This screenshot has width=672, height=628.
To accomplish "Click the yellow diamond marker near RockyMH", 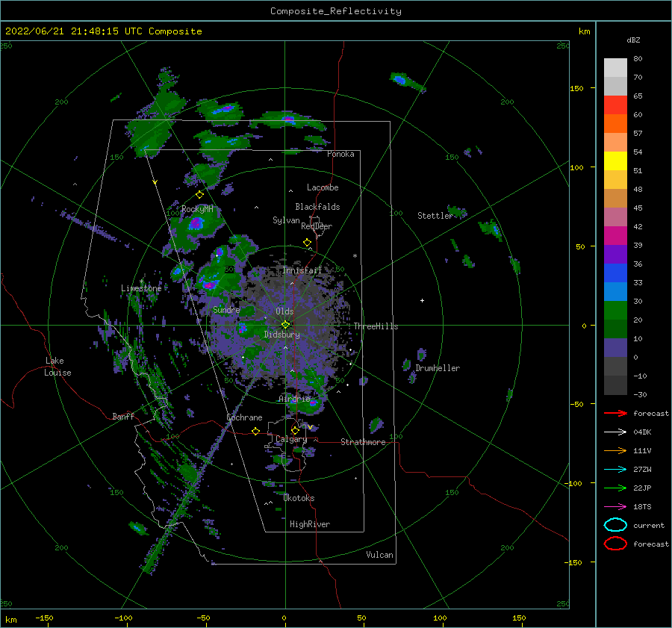I will (x=199, y=195).
